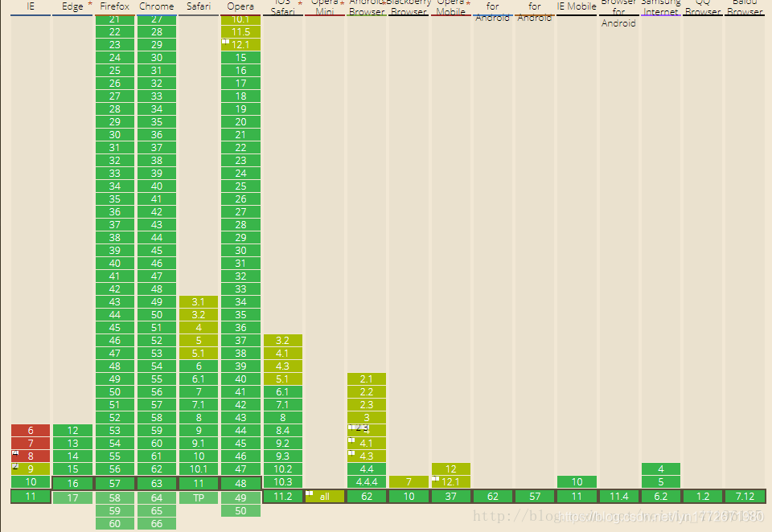Select the Safari column header
The height and width of the screenshot is (532, 772).
coord(199,6)
